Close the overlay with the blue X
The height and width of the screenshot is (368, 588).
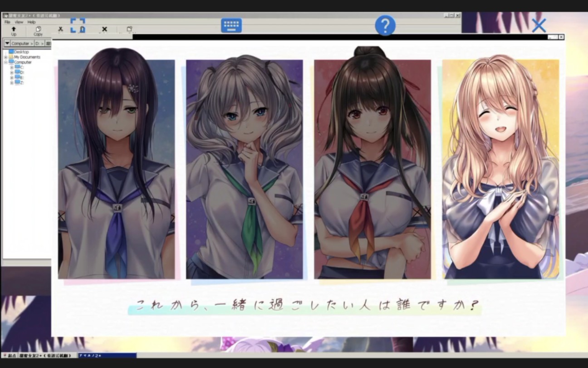click(539, 25)
